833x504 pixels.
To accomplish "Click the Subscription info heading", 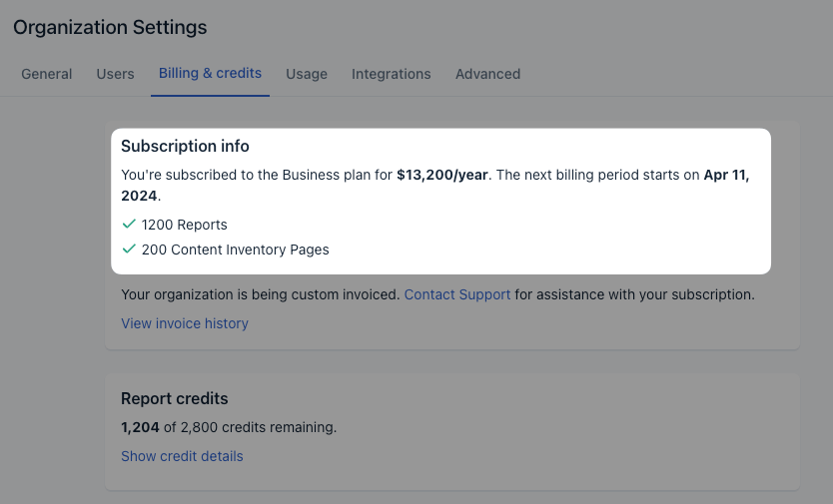I will coord(185,147).
